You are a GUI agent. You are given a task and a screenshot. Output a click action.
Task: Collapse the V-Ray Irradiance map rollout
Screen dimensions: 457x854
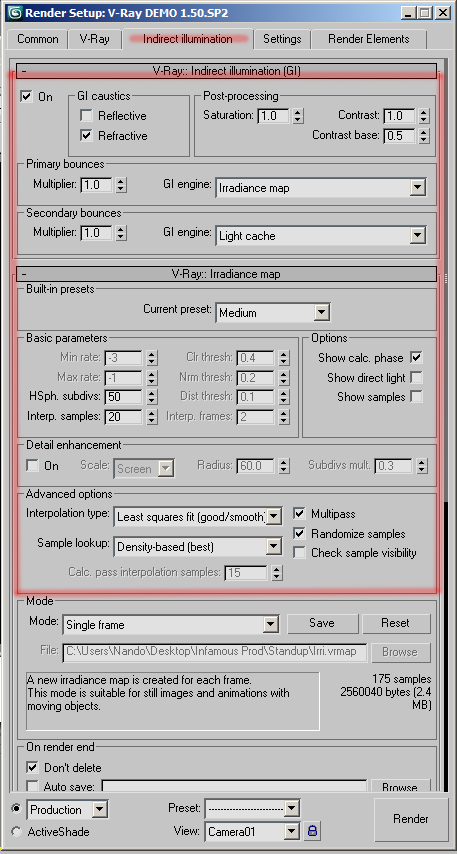(227, 273)
